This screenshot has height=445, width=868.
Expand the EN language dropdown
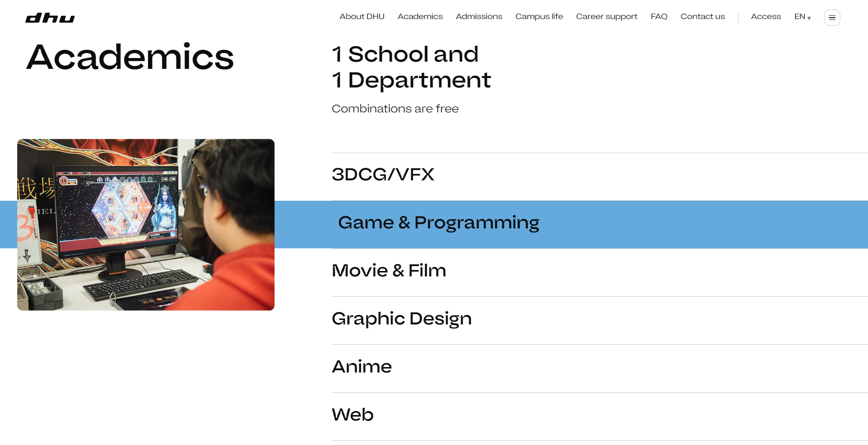pyautogui.click(x=802, y=17)
